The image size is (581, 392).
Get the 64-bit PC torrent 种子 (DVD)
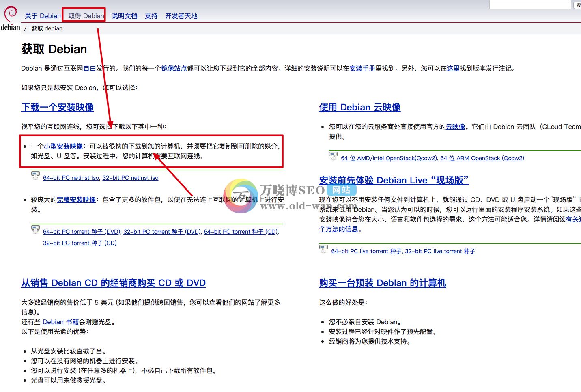tap(82, 232)
